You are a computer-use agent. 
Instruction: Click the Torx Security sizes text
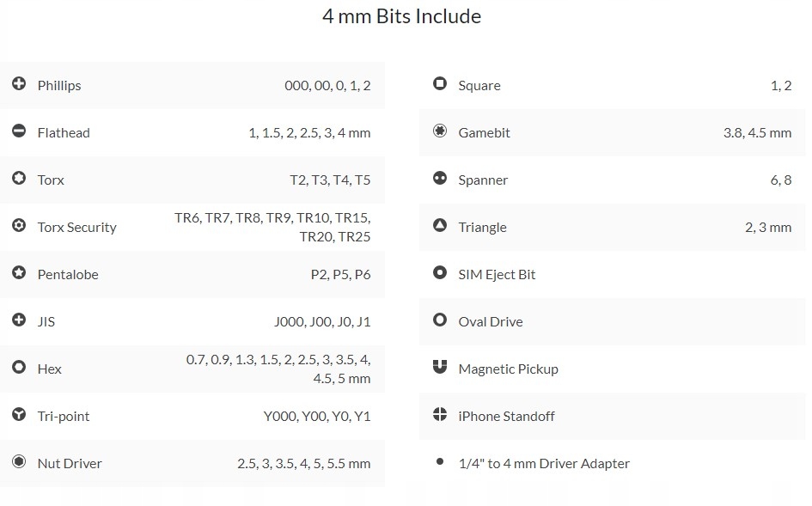tap(272, 227)
